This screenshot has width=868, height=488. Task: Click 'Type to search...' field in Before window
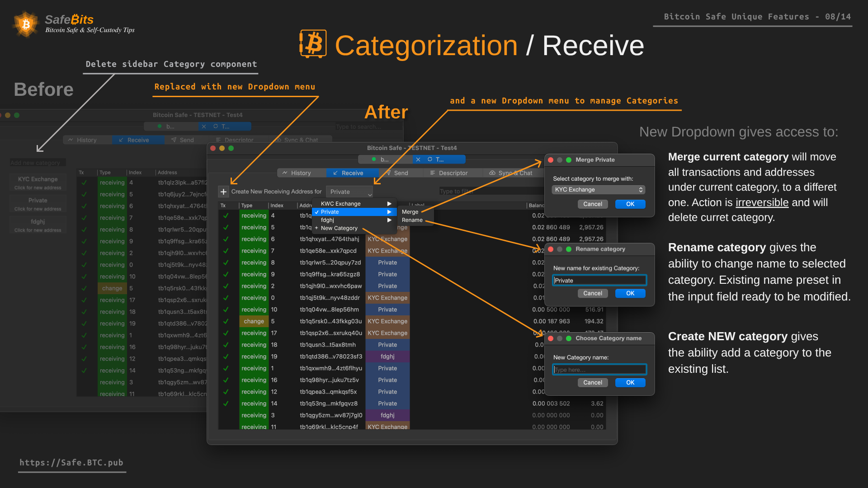369,127
